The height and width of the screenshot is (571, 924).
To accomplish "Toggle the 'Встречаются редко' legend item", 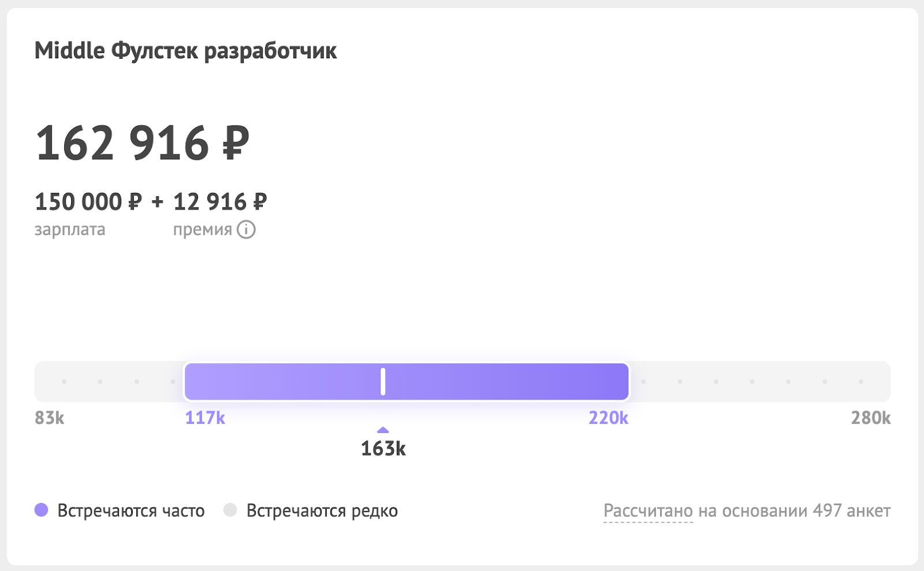I will [322, 510].
